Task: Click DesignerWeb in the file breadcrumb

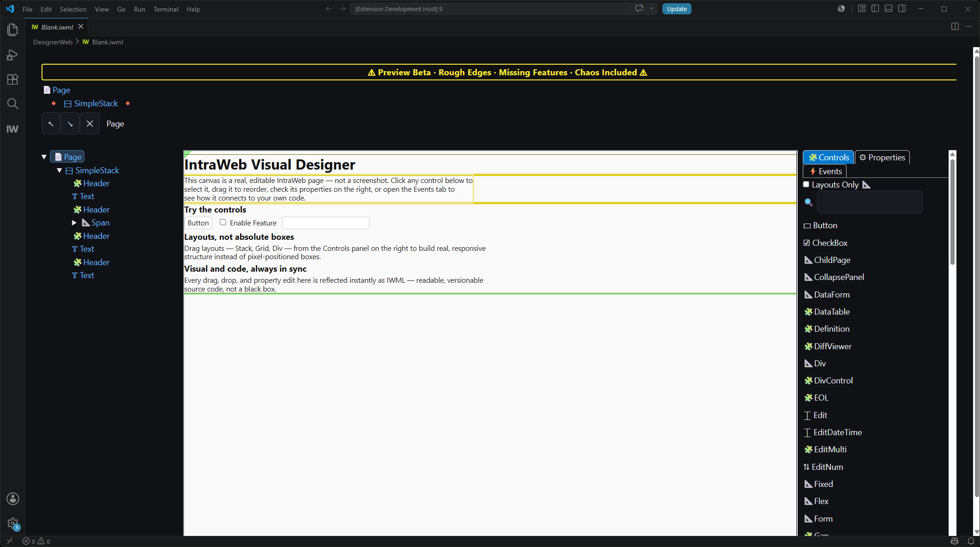Action: [x=53, y=42]
